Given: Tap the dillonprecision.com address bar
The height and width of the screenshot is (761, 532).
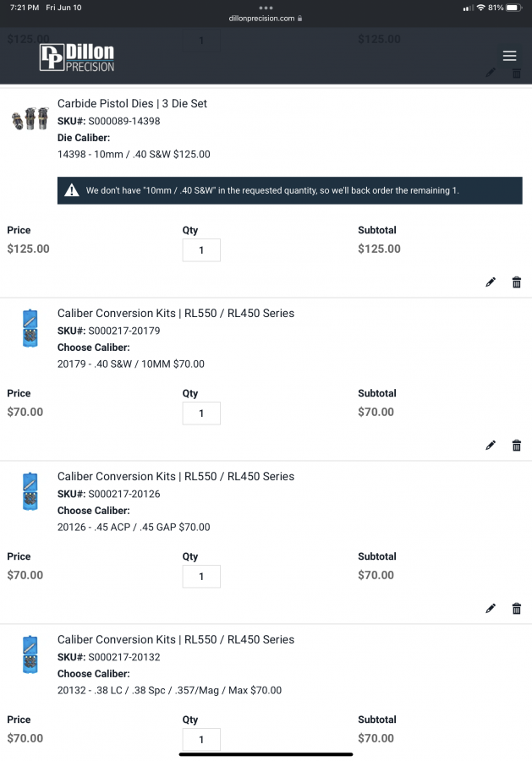Looking at the screenshot, I should [x=266, y=18].
